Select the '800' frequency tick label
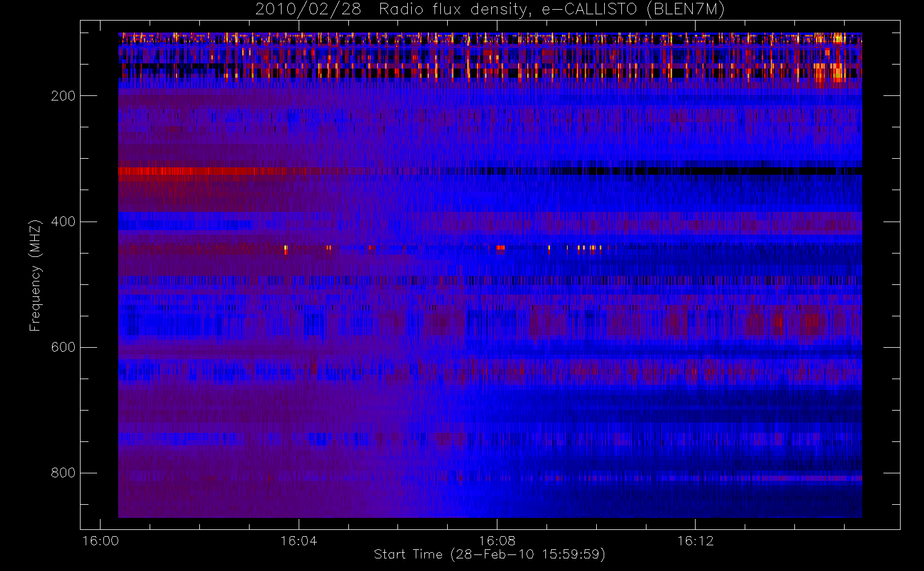 pyautogui.click(x=63, y=473)
